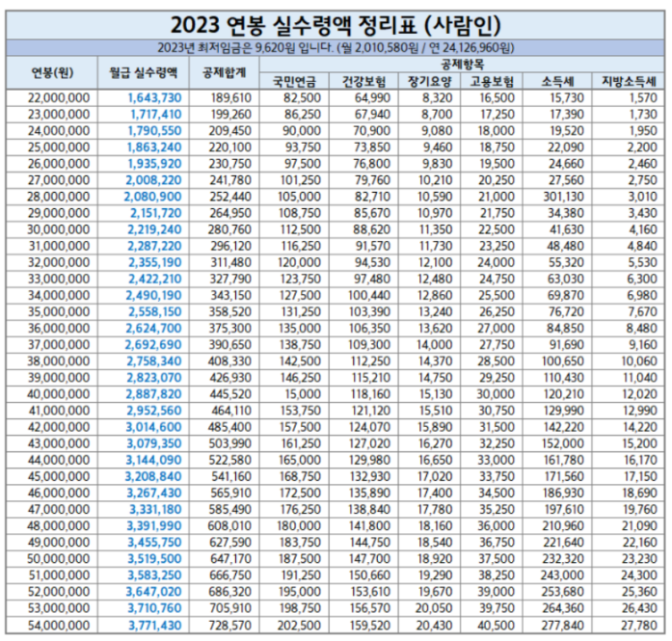
Task: Click take-home value '3,647,020'
Action: click(153, 592)
